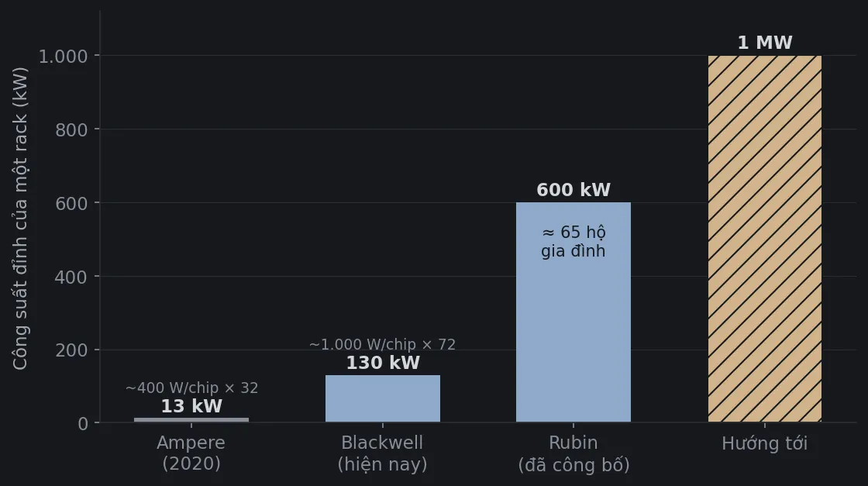Image resolution: width=868 pixels, height=486 pixels.
Task: Click the 'Hướng tới' axis label
Action: point(764,443)
